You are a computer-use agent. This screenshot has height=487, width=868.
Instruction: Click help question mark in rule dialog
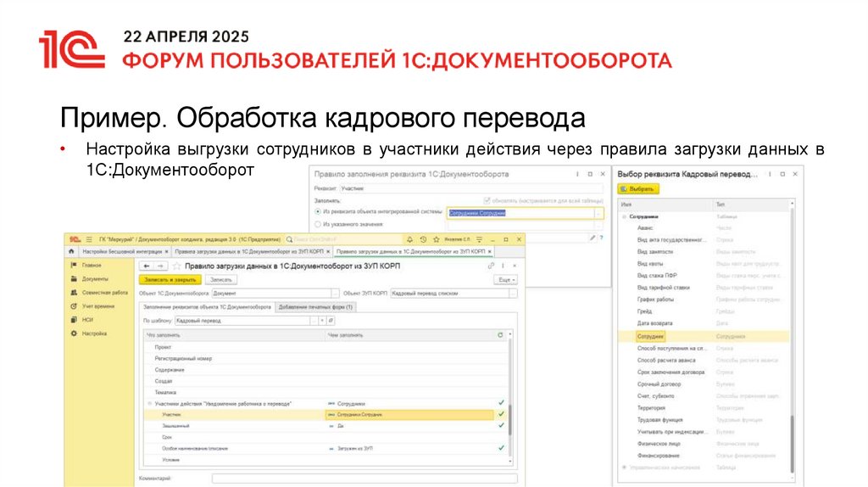(601, 238)
